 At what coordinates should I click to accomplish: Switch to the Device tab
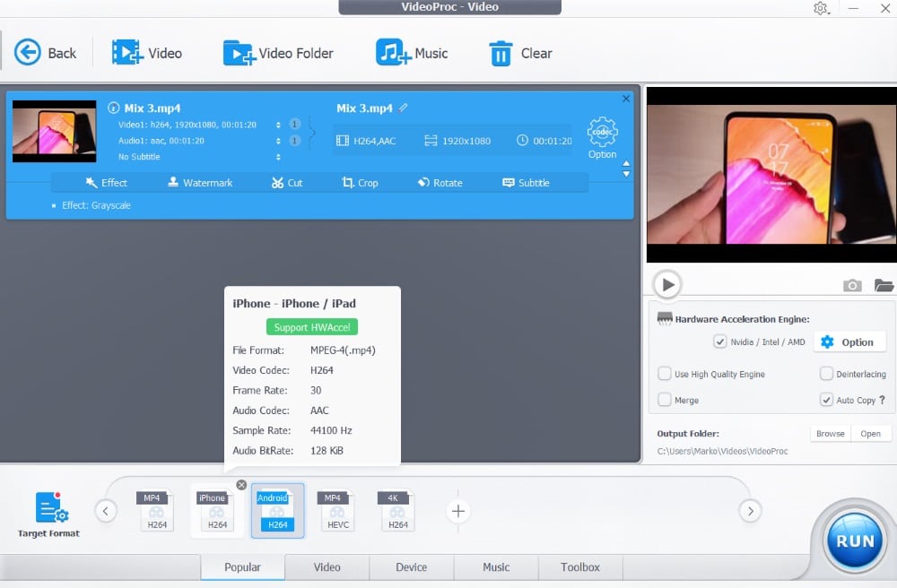[412, 567]
